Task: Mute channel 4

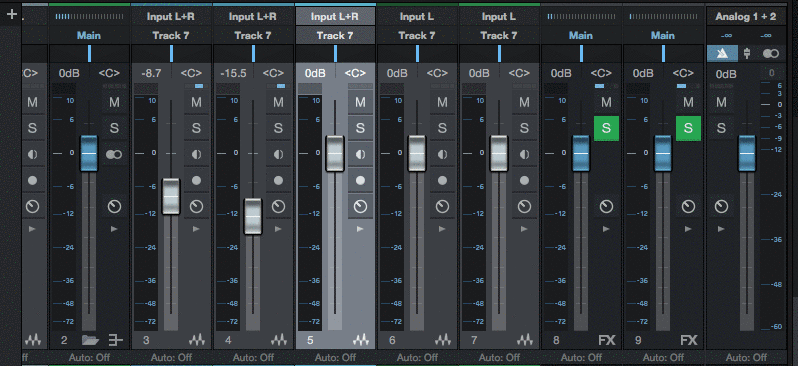Action: click(x=278, y=102)
